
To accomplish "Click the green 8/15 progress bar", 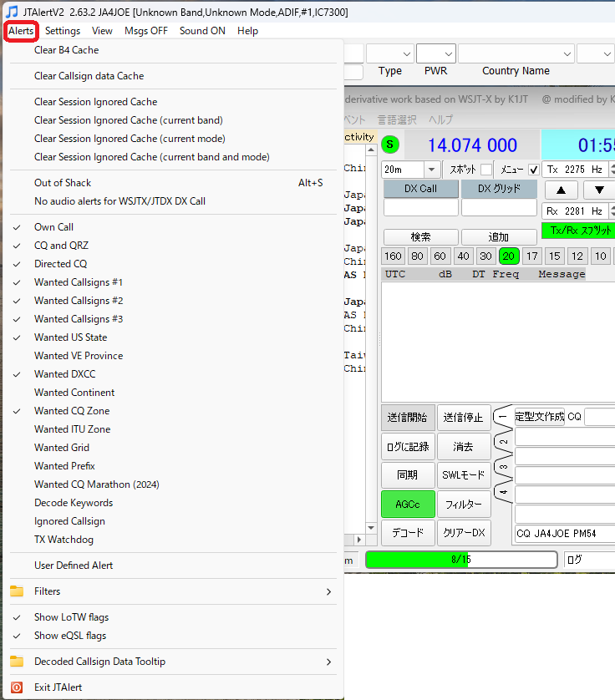I will (x=460, y=560).
